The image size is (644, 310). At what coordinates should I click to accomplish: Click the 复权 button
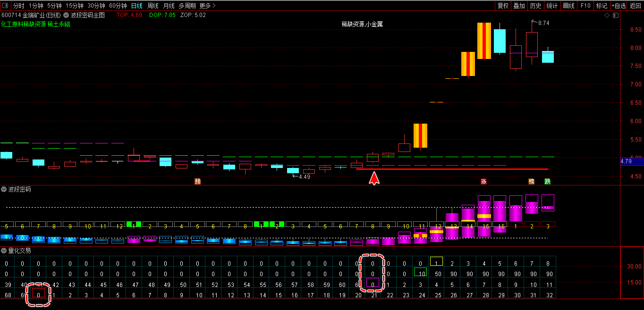click(x=503, y=6)
